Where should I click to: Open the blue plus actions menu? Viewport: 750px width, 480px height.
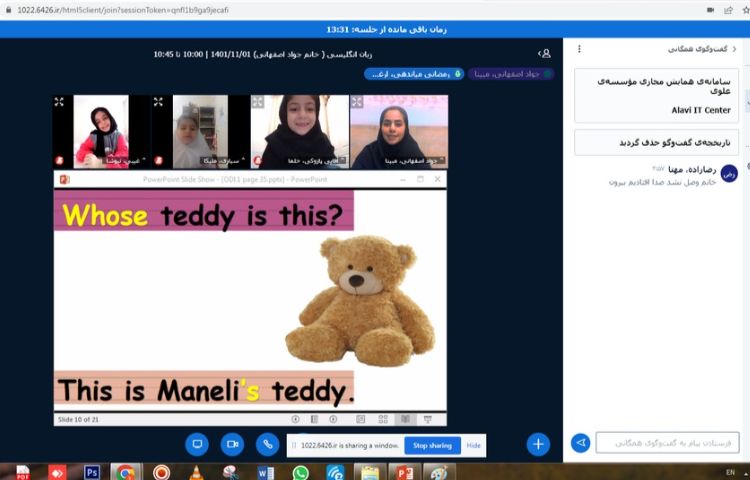pos(538,444)
